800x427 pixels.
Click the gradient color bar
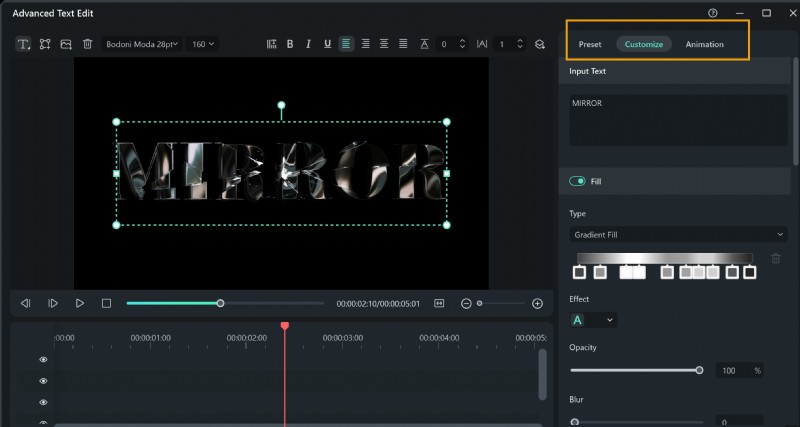(x=665, y=258)
